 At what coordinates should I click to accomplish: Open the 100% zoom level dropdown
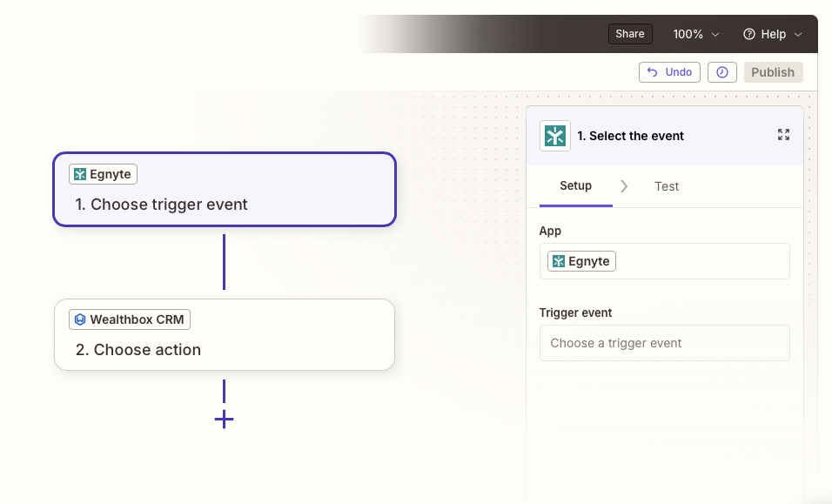696,34
